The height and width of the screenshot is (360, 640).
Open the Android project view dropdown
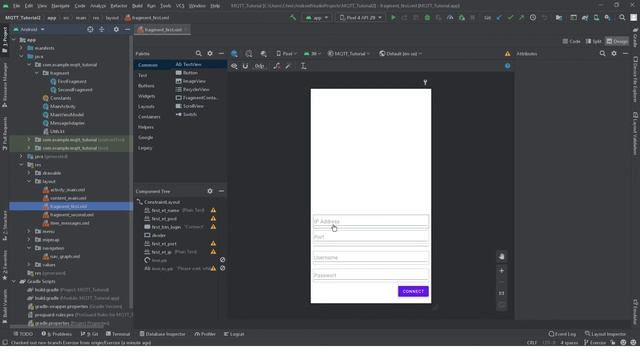click(29, 29)
